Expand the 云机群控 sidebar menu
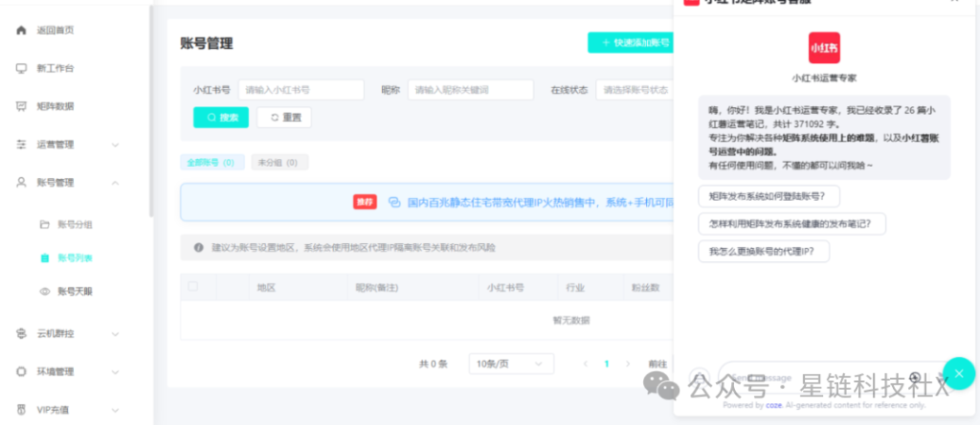This screenshot has width=980, height=425. (115, 334)
